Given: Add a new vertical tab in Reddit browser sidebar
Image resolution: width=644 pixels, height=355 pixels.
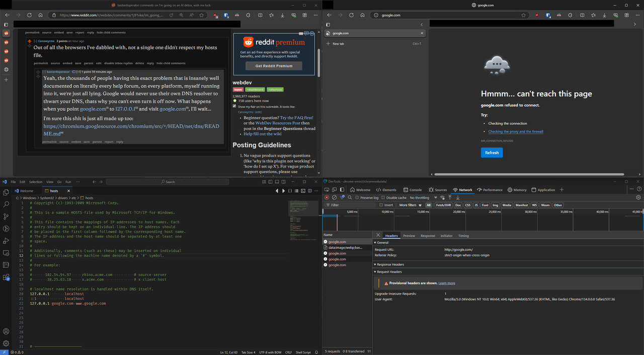Looking at the screenshot, I should point(6,80).
